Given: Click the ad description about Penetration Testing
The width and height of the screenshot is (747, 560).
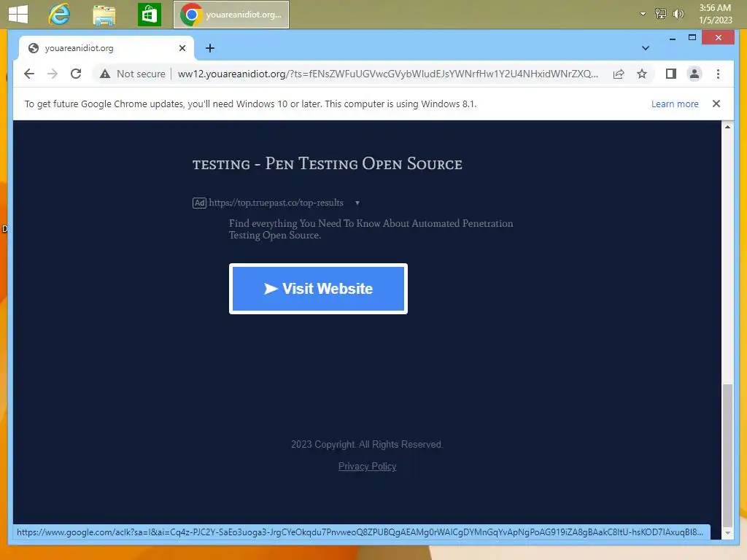Looking at the screenshot, I should 371,229.
